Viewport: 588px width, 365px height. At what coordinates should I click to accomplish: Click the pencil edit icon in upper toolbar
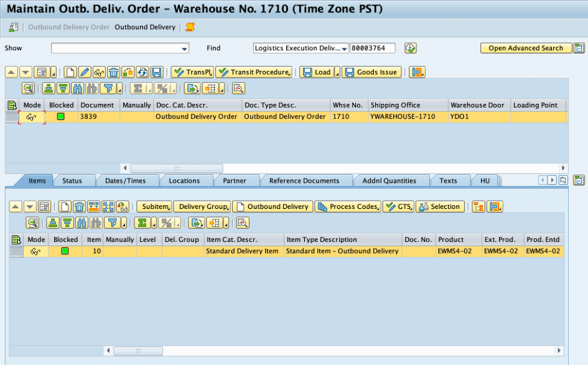tap(85, 72)
